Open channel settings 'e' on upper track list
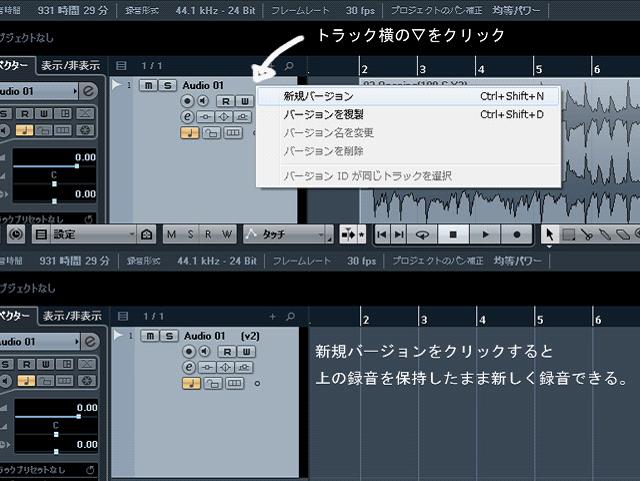The width and height of the screenshot is (642, 481). click(188, 117)
